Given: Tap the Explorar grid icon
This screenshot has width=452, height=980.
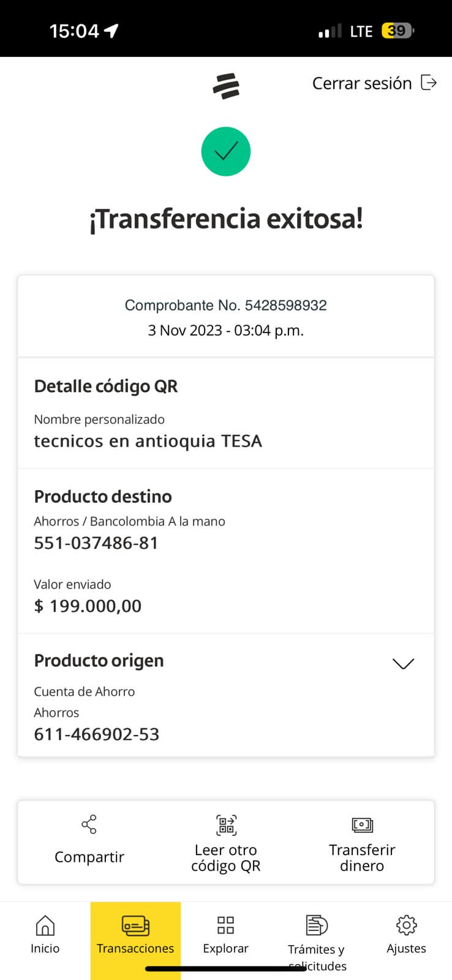Looking at the screenshot, I should click(226, 925).
